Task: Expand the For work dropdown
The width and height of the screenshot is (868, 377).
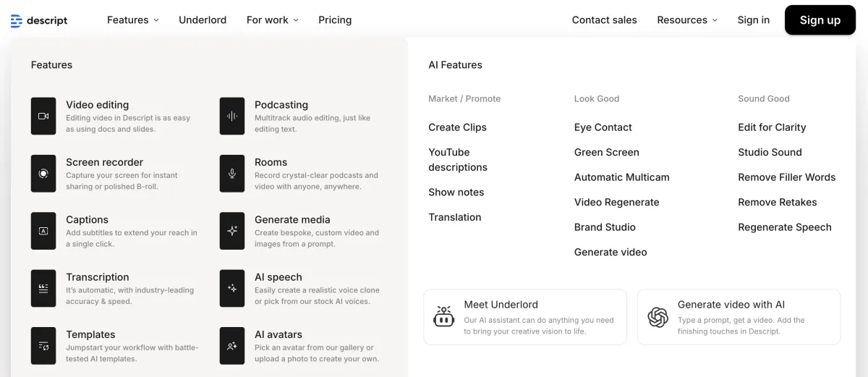Action: coord(272,20)
